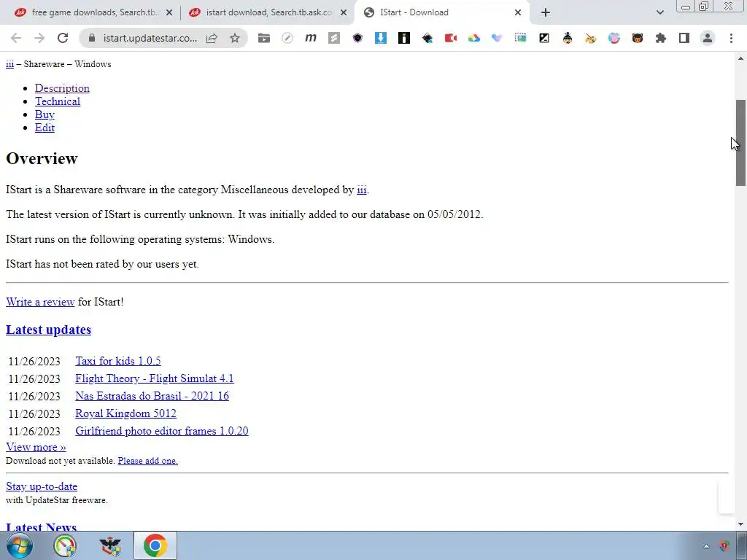
Task: Open 'Royal Kingdom 5012' link
Action: click(x=125, y=413)
